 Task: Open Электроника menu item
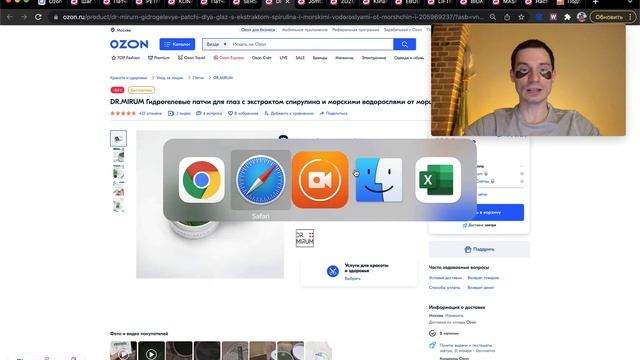(x=373, y=58)
